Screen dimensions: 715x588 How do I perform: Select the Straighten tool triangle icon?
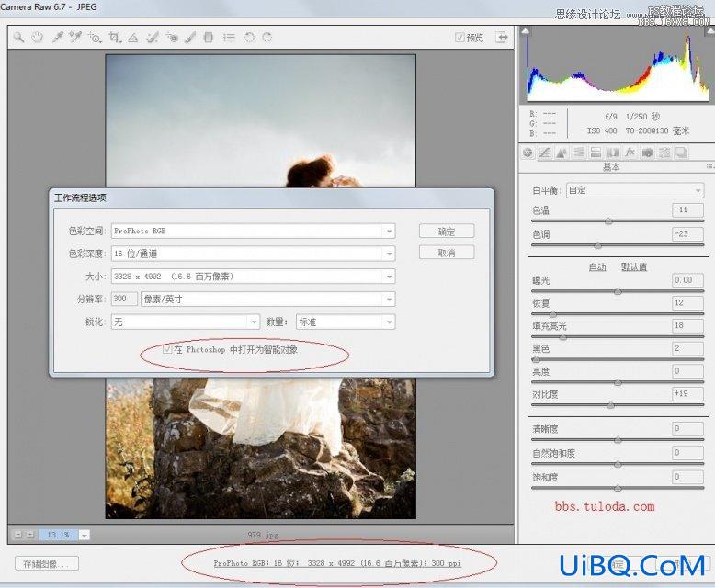pyautogui.click(x=132, y=38)
